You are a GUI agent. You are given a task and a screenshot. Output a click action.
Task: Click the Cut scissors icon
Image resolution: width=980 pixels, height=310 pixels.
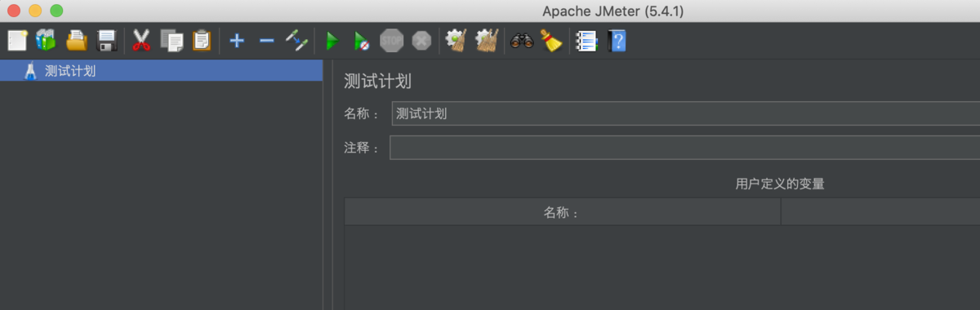tap(141, 40)
